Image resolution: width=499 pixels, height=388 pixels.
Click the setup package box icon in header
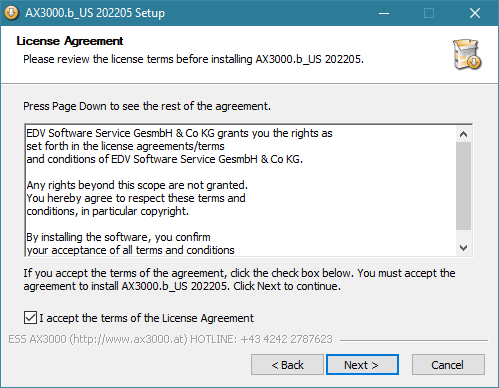(467, 54)
